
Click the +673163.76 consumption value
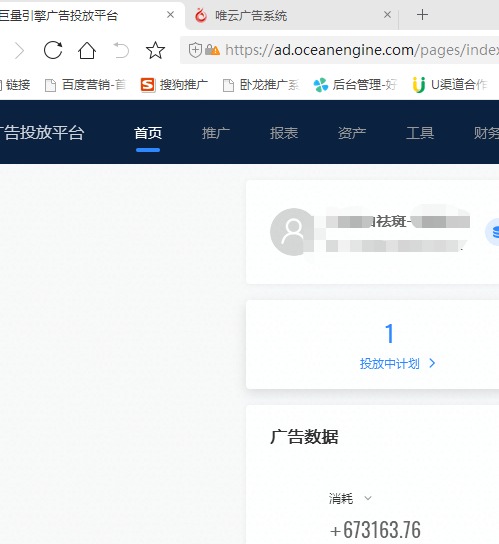[x=375, y=530]
